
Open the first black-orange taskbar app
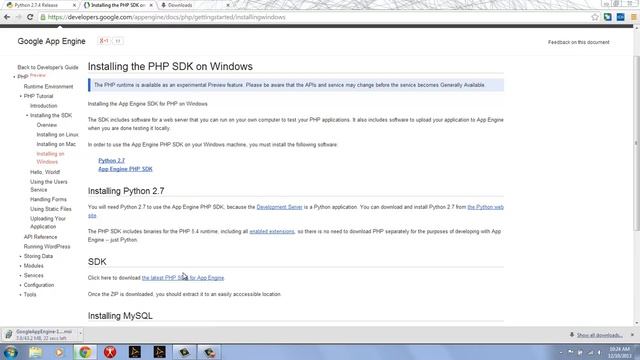click(135, 352)
